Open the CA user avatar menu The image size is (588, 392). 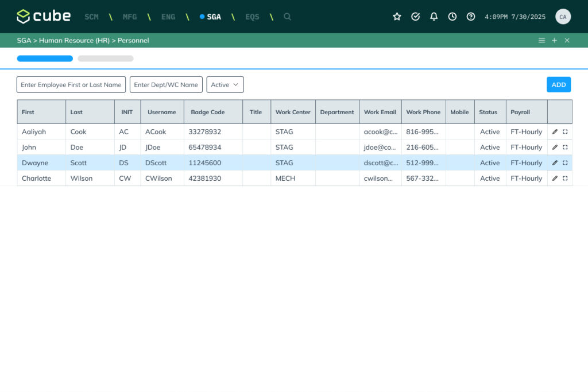point(563,17)
